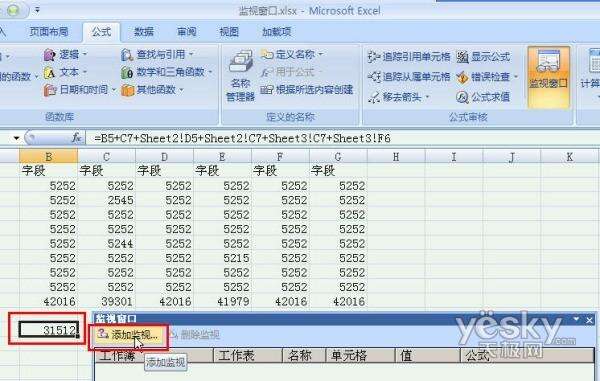Click the 添加监视 button

tap(128, 335)
